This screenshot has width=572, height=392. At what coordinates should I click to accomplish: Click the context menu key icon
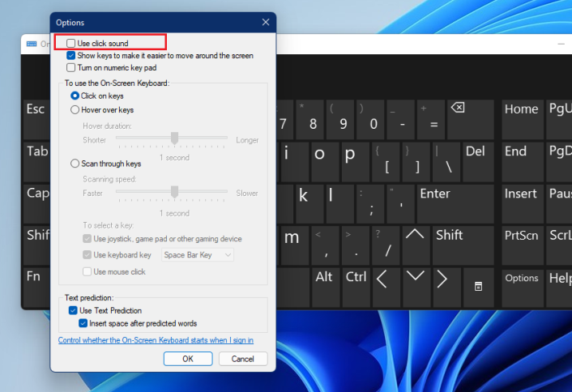pyautogui.click(x=478, y=288)
